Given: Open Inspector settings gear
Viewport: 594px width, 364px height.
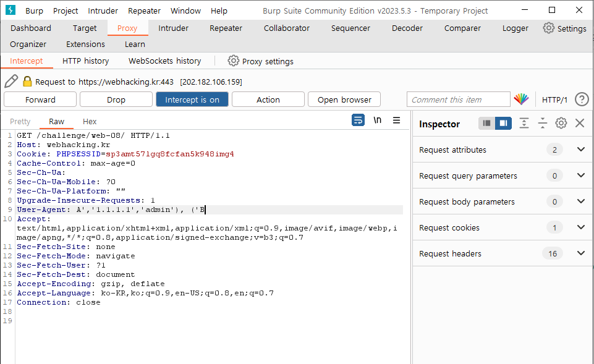Looking at the screenshot, I should pos(561,123).
